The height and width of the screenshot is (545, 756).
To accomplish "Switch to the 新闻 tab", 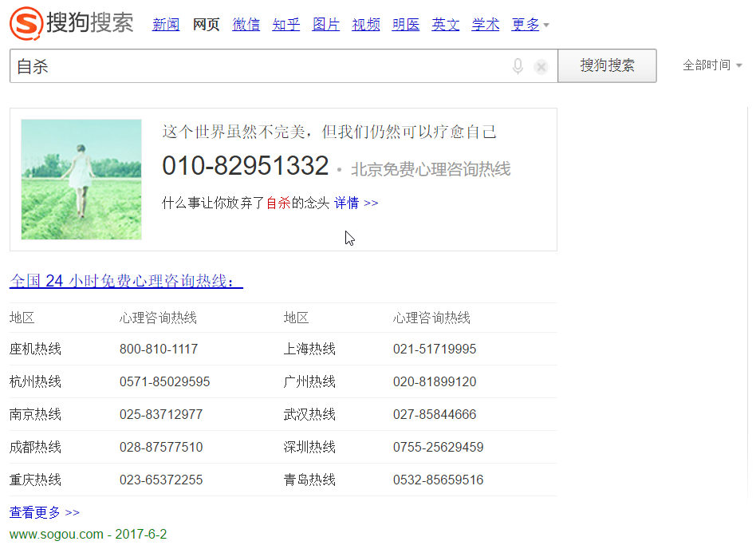I will point(166,25).
